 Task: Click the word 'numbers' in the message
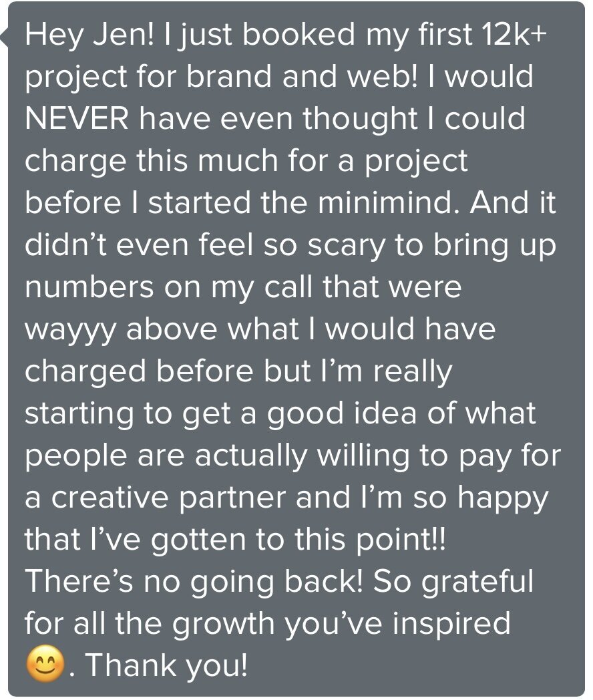[x=89, y=287]
